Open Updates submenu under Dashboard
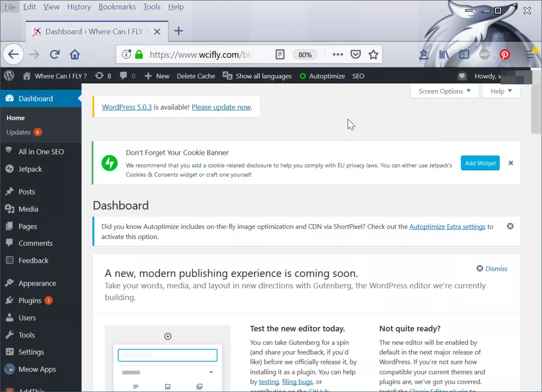542x392 pixels. (24, 132)
